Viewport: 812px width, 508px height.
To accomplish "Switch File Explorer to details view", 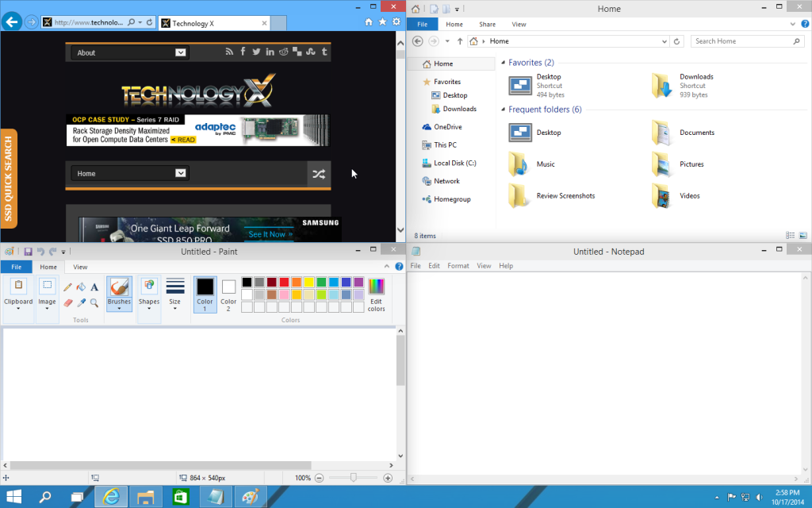I will coord(790,236).
